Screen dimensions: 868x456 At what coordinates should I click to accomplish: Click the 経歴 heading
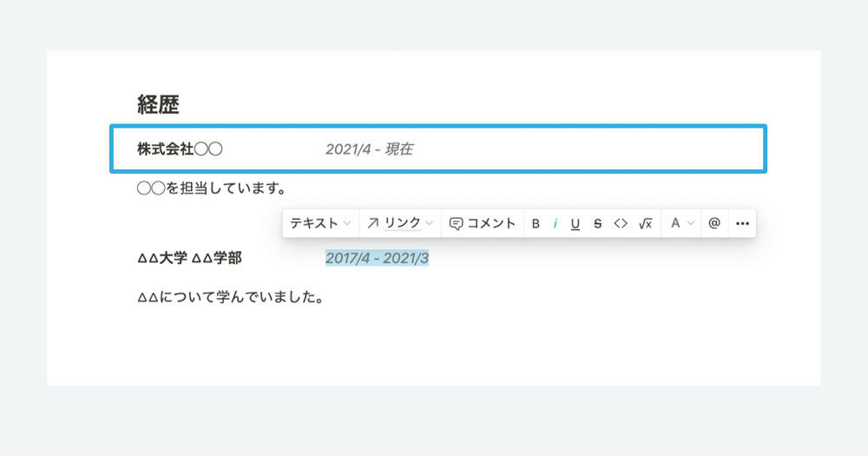[158, 105]
